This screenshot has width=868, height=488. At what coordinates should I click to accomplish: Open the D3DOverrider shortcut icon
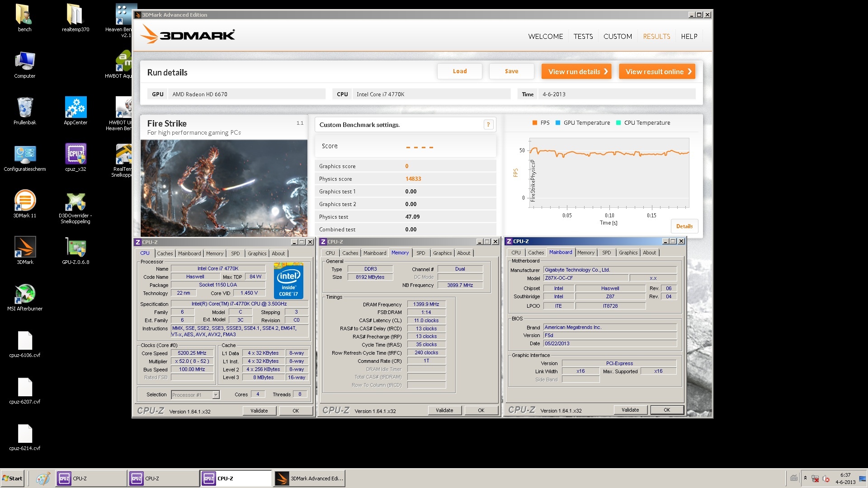75,202
